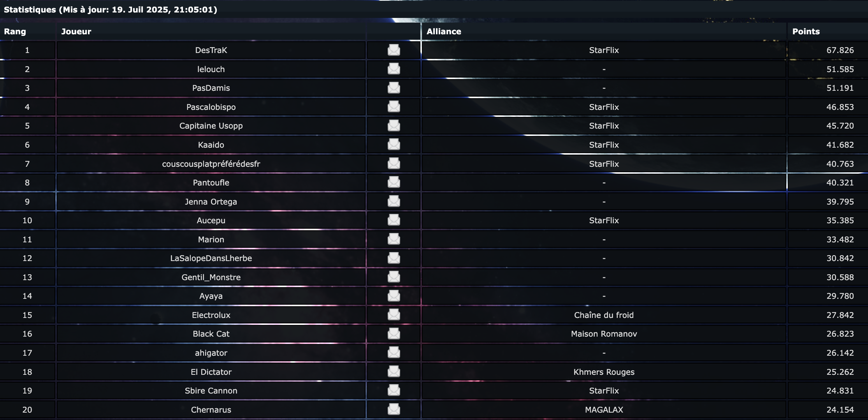
Task: Click the Khmers Rouges alliance link
Action: tap(604, 372)
